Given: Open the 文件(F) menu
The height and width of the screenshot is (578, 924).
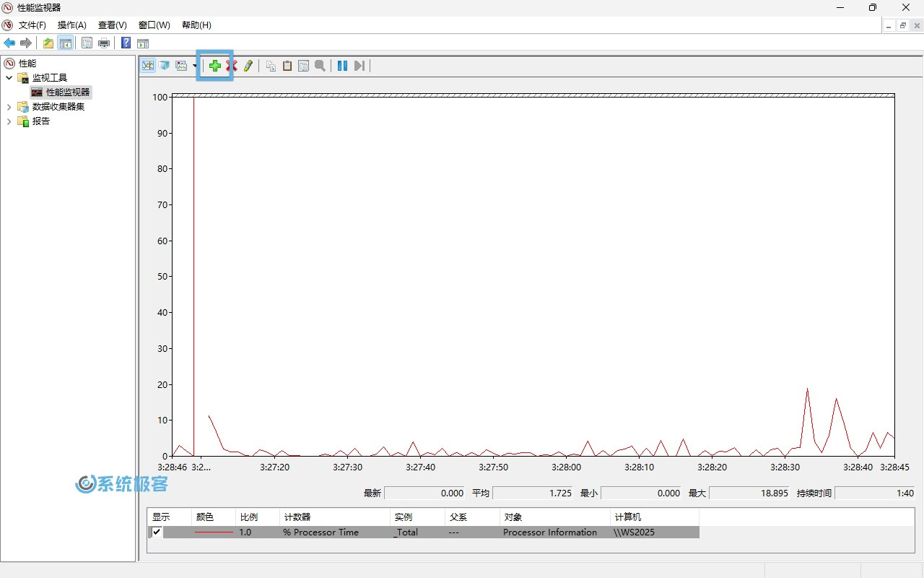Looking at the screenshot, I should (x=32, y=25).
